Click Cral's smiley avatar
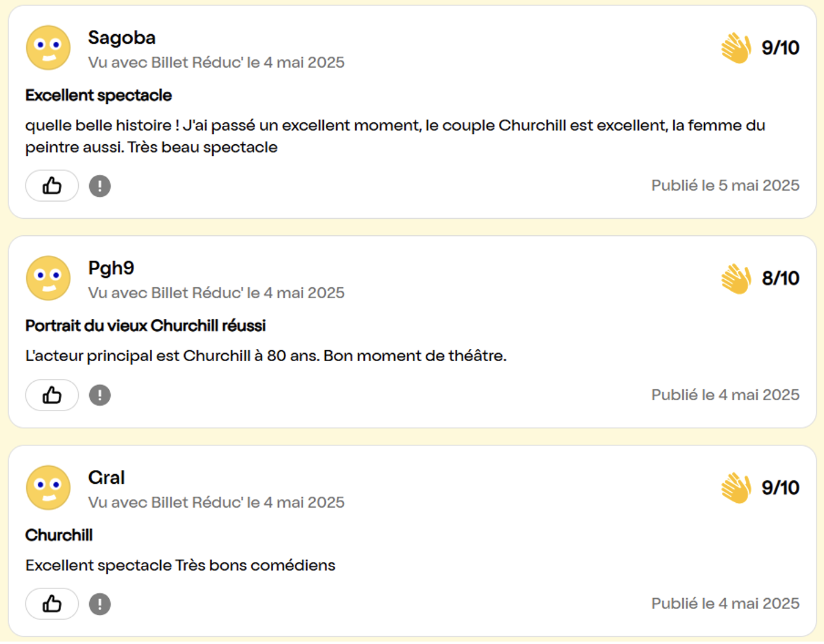The image size is (824, 644). pos(48,488)
